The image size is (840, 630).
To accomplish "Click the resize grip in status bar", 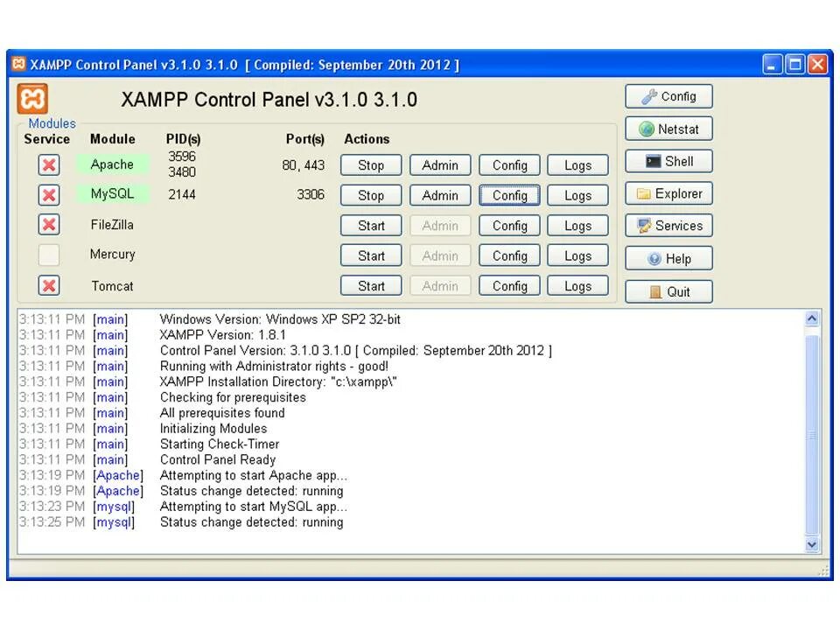I will (x=823, y=570).
